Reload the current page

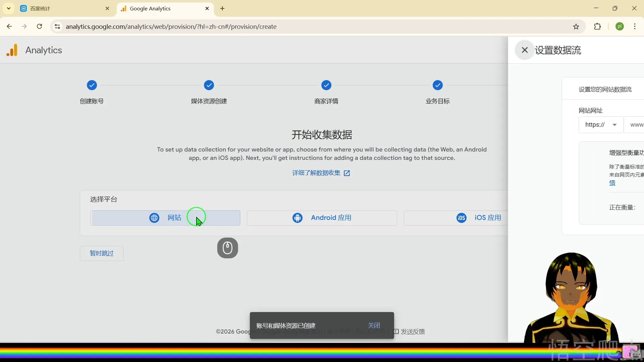(40, 27)
